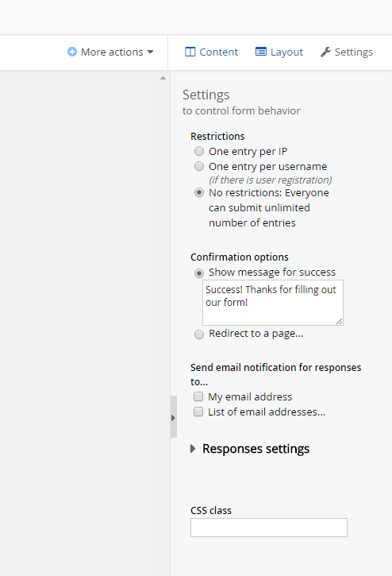Expand Responses settings section
The width and height of the screenshot is (392, 576).
point(250,449)
